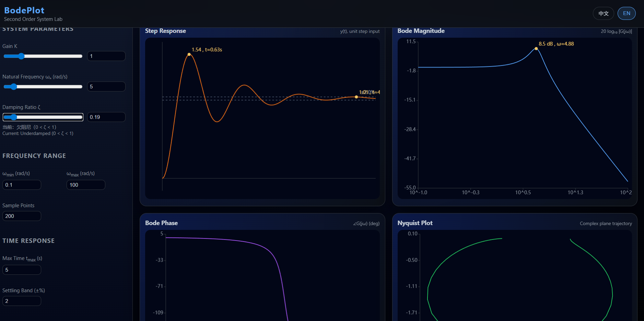Viewport: 644px width, 321px height.
Task: Click the overshoot peak marker on Step Response
Action: click(x=189, y=54)
